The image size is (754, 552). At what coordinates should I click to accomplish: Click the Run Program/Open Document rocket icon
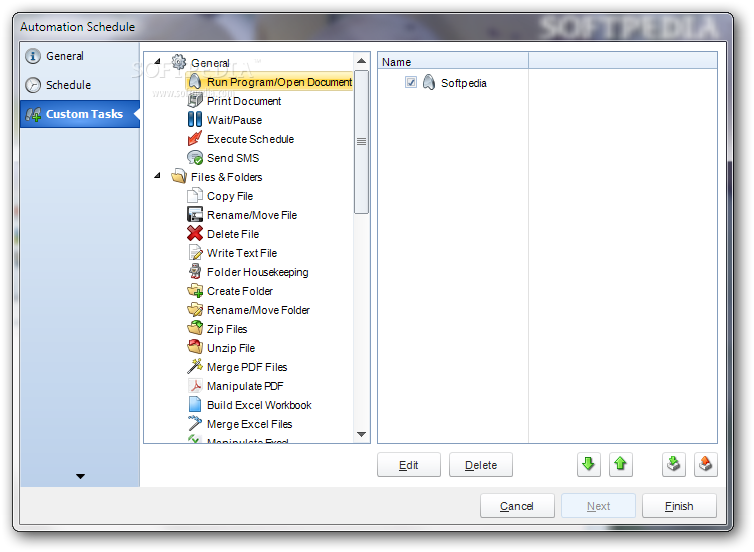coord(195,82)
